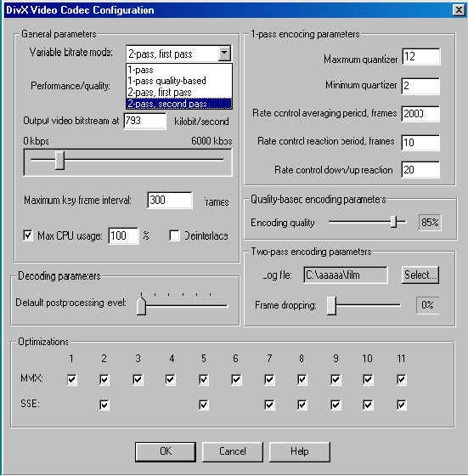This screenshot has width=468, height=476.
Task: Click the output bitrate slider thumb
Action: coord(59,161)
